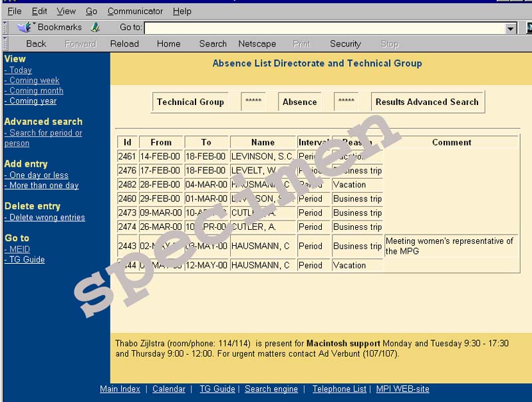Screen dimensions: 532x402
Task: Go to the Home page
Action: tap(169, 44)
